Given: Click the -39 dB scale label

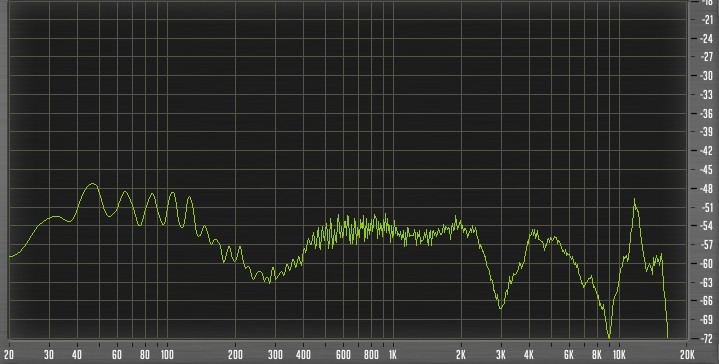Looking at the screenshot, I should (707, 132).
